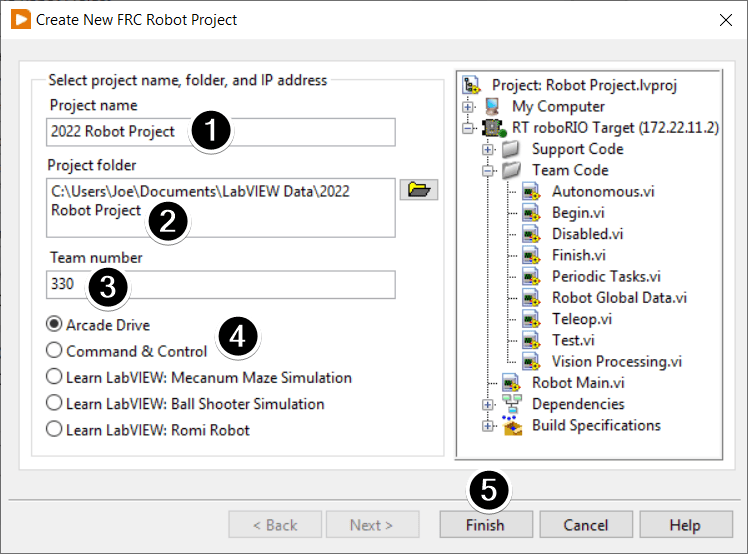Select the My Computer label
Image resolution: width=748 pixels, height=554 pixels.
(558, 106)
